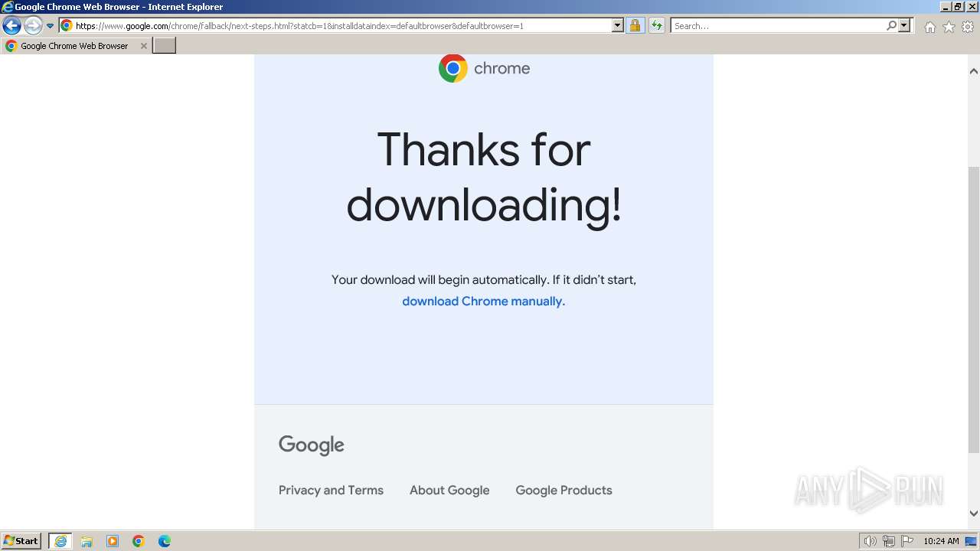Image resolution: width=980 pixels, height=551 pixels.
Task: Restore down the Internet Explorer window
Action: pos(958,7)
